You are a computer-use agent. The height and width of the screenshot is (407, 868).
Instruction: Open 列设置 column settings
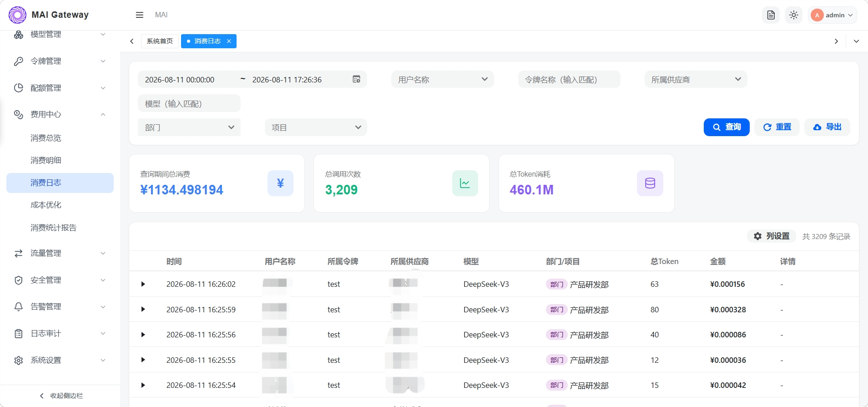point(772,236)
